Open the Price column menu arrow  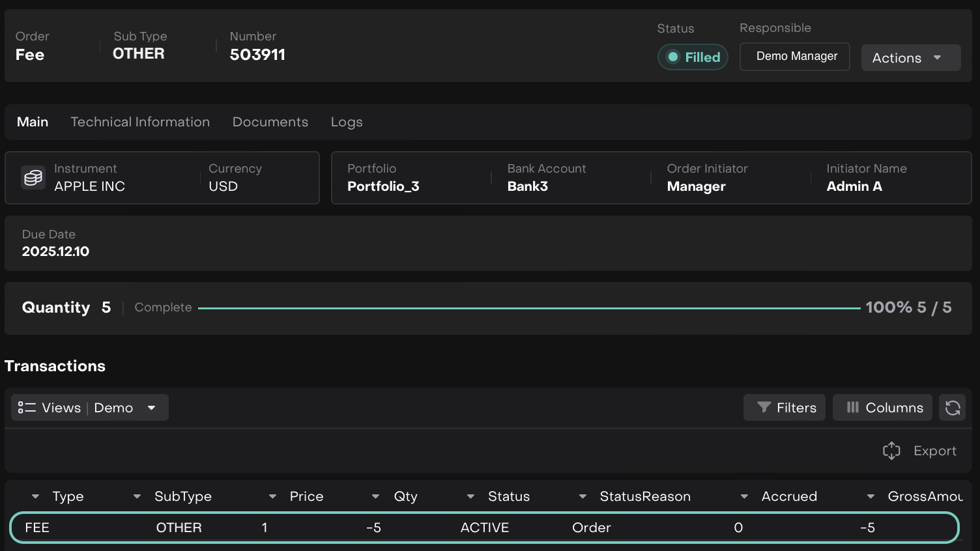tap(272, 496)
